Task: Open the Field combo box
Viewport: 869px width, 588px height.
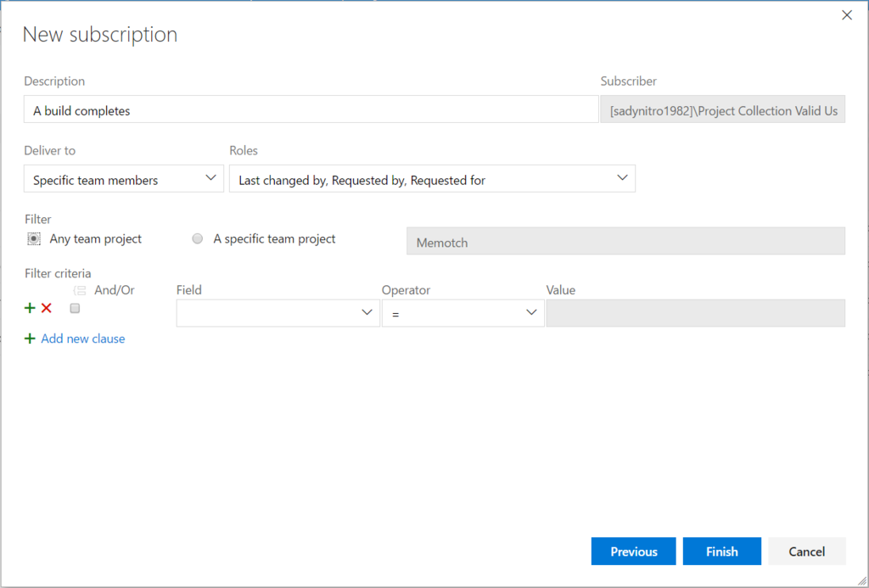Action: (x=278, y=313)
